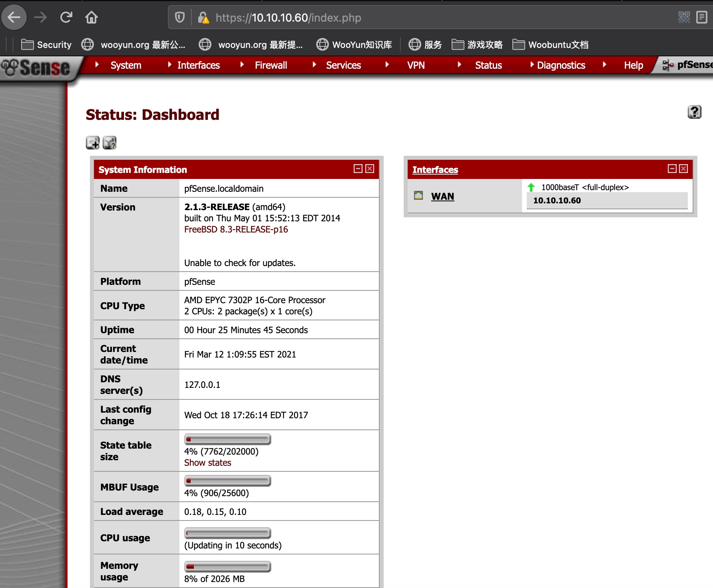Click the add widget plus icon
The image size is (713, 588).
click(x=93, y=143)
